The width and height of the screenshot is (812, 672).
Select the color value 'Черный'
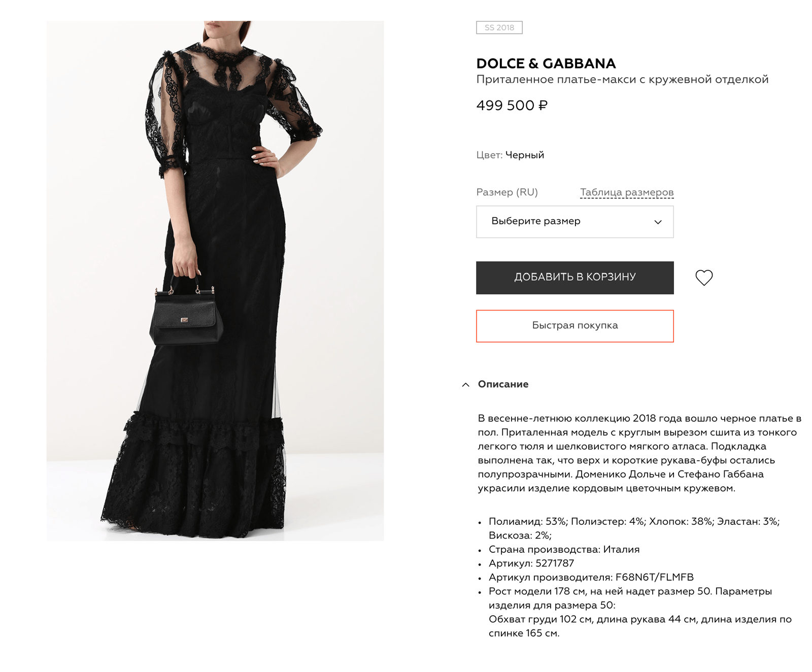coord(525,155)
